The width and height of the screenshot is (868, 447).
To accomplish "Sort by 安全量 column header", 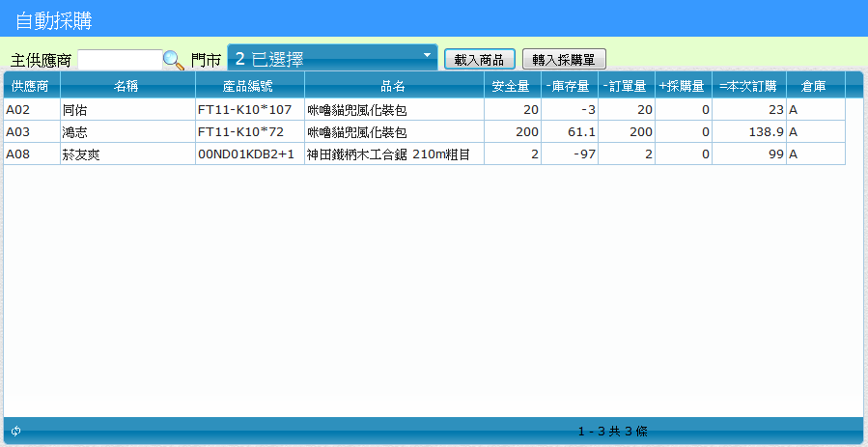I will (x=512, y=86).
